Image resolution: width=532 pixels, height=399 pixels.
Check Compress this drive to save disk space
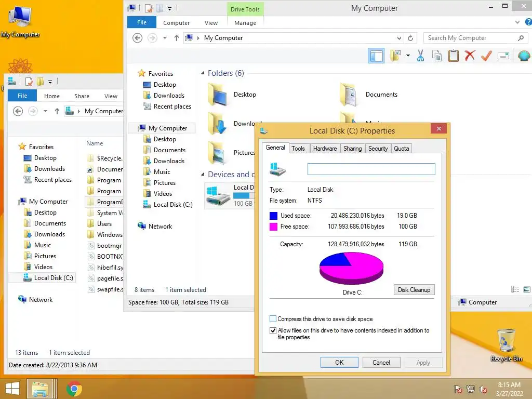click(273, 319)
